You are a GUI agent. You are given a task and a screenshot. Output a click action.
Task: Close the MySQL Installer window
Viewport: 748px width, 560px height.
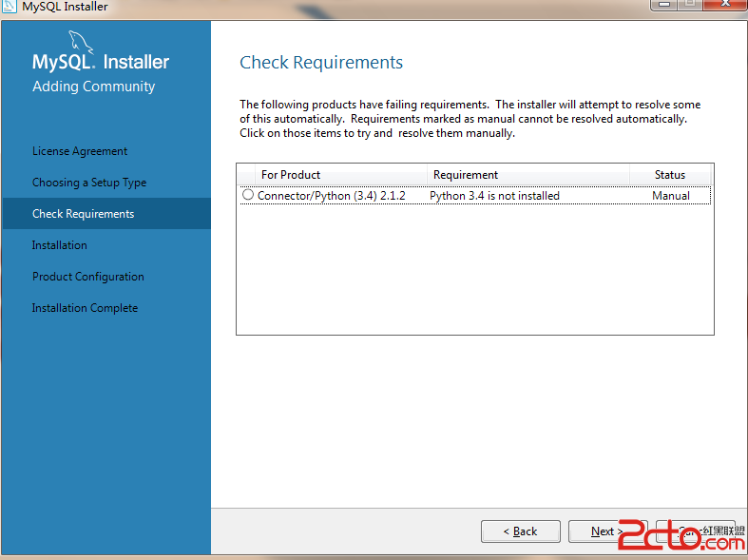tap(724, 5)
